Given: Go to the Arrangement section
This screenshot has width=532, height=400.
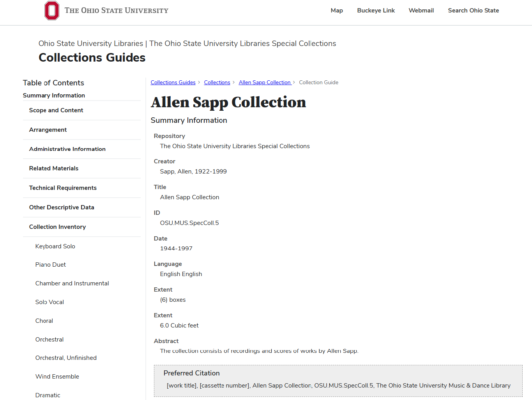Looking at the screenshot, I should pyautogui.click(x=48, y=130).
